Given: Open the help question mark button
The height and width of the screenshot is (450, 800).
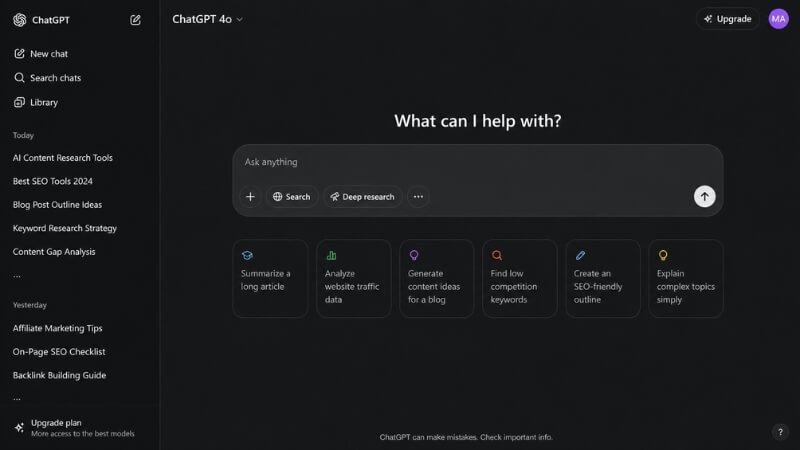Looking at the screenshot, I should [780, 433].
